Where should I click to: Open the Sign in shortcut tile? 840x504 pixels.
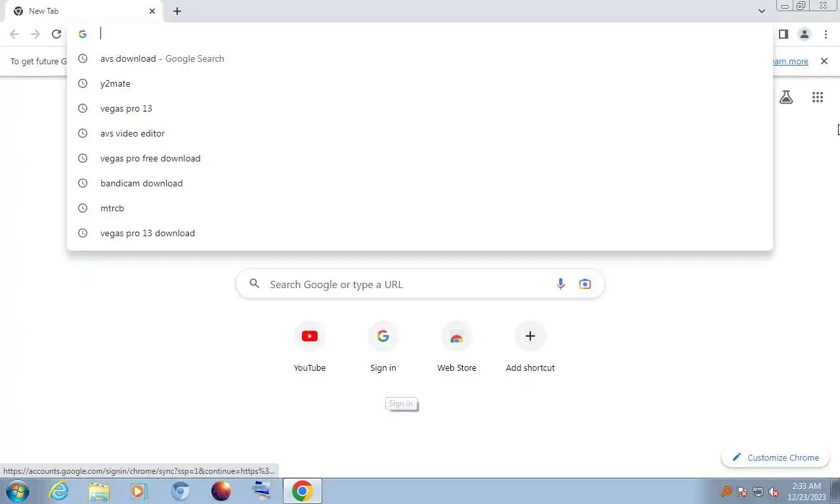point(383,347)
